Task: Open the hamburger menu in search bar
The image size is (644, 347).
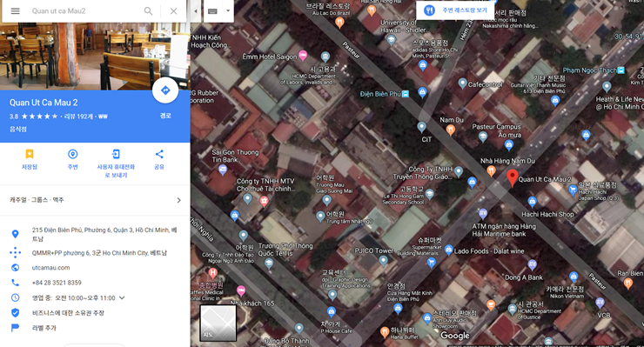Action: click(15, 11)
